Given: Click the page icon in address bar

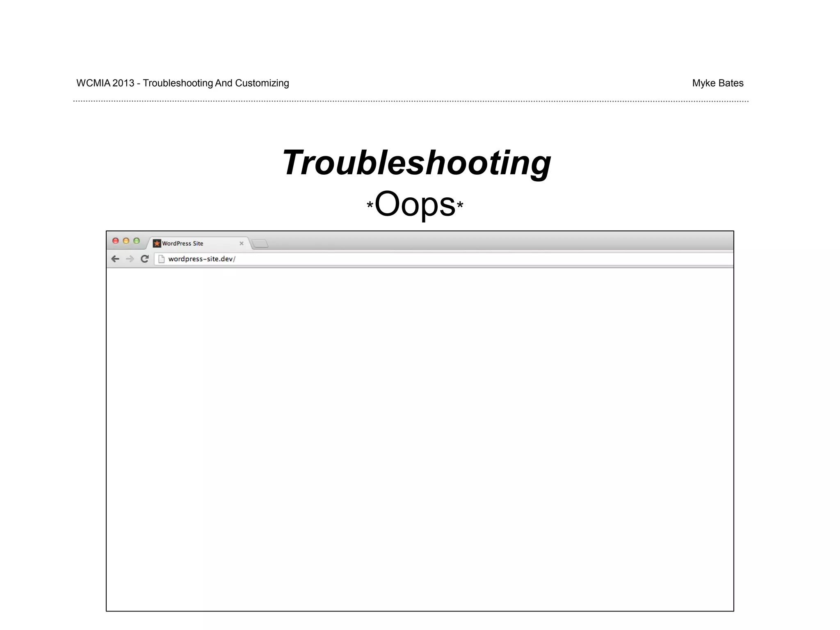Looking at the screenshot, I should point(161,259).
